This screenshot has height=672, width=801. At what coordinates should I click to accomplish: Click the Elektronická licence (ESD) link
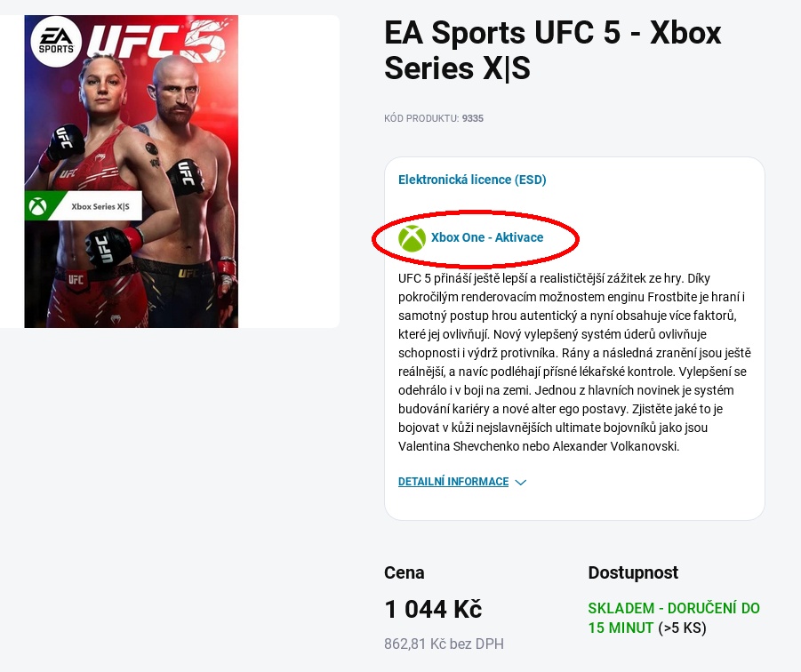click(x=472, y=180)
